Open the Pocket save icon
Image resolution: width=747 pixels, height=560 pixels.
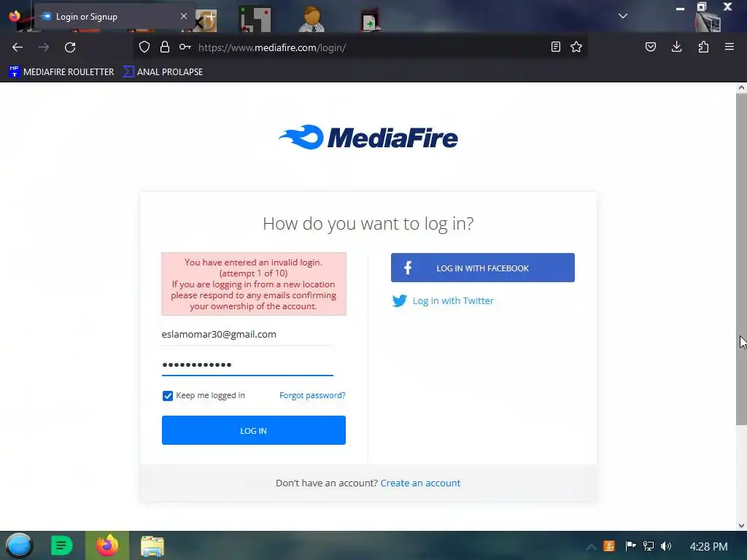tap(651, 47)
